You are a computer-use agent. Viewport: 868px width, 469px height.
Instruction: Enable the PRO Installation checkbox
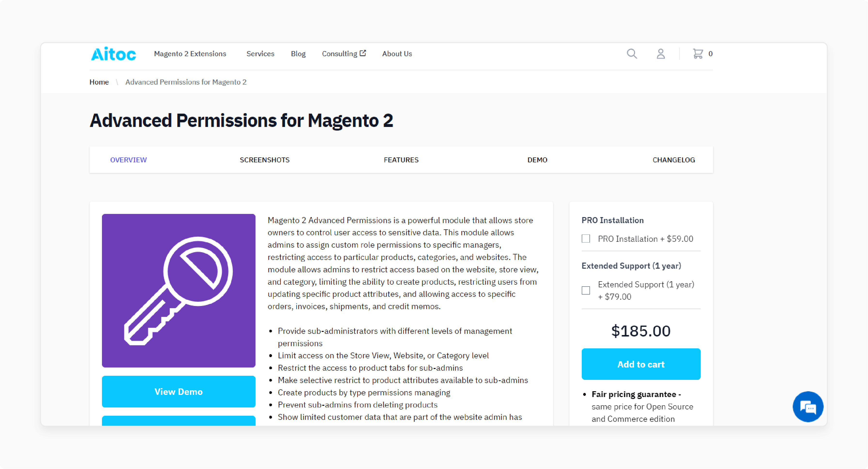point(586,239)
